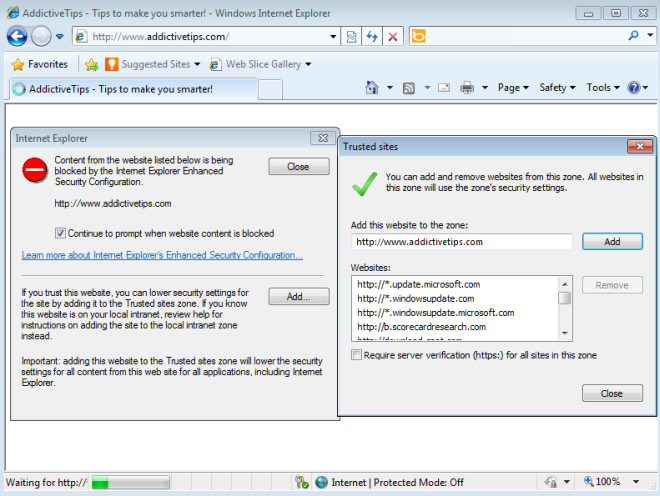660x496 pixels.
Task: Click the 100% zoom level button
Action: [602, 482]
